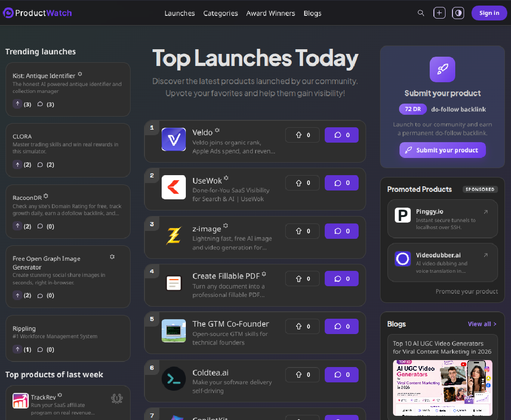The image size is (511, 420).
Task: Open comments for Create Fillable PDF
Action: [x=341, y=279]
